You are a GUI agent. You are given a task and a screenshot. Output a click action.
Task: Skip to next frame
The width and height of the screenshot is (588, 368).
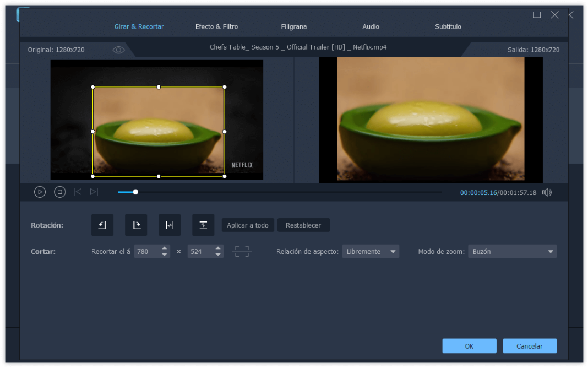coord(94,192)
